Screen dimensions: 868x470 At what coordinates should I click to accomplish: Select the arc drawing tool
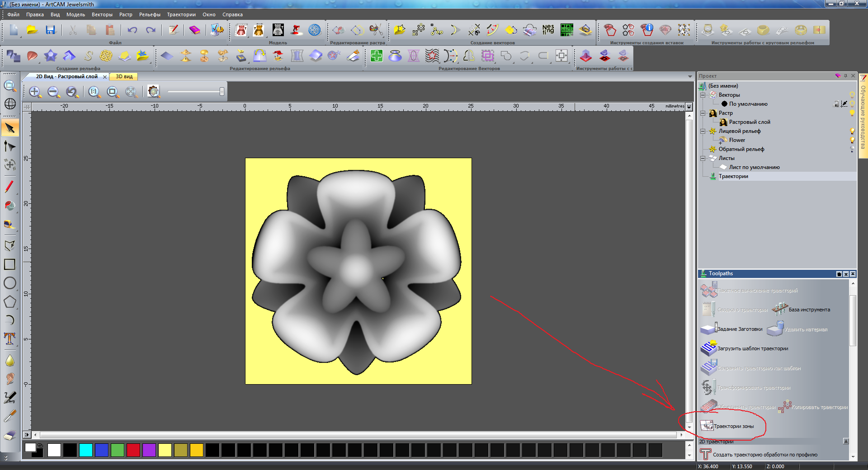click(x=10, y=320)
